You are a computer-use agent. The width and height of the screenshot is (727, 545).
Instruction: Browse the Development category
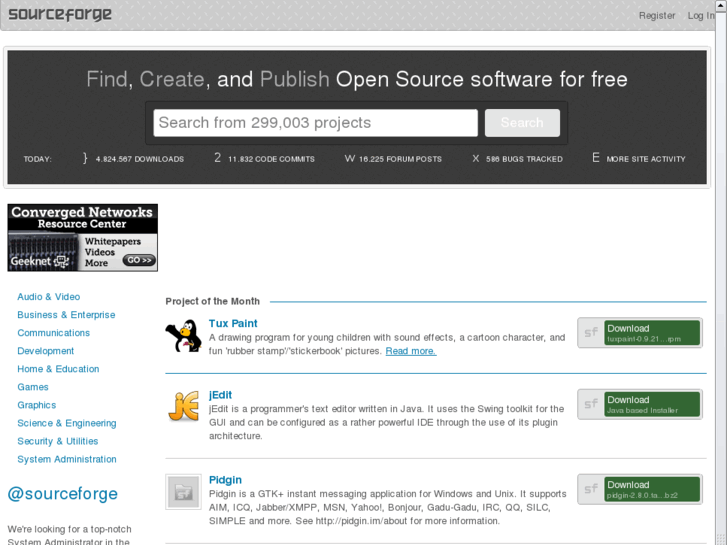tap(45, 351)
